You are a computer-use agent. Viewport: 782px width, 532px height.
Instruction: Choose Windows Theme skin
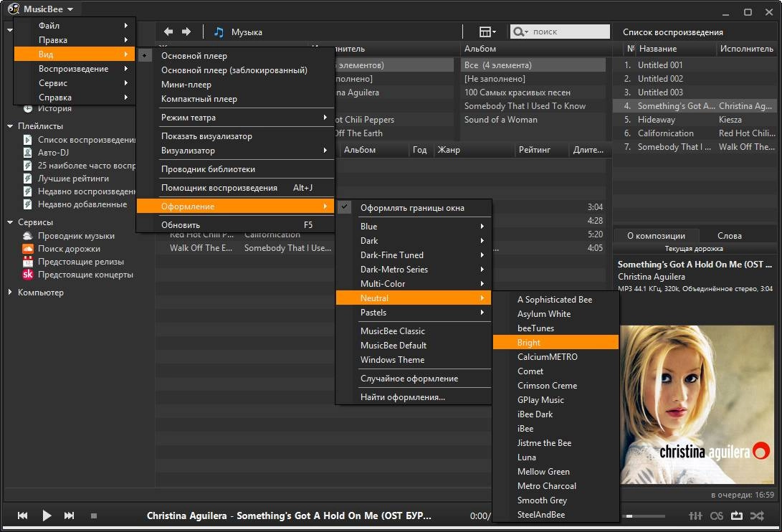coord(414,359)
